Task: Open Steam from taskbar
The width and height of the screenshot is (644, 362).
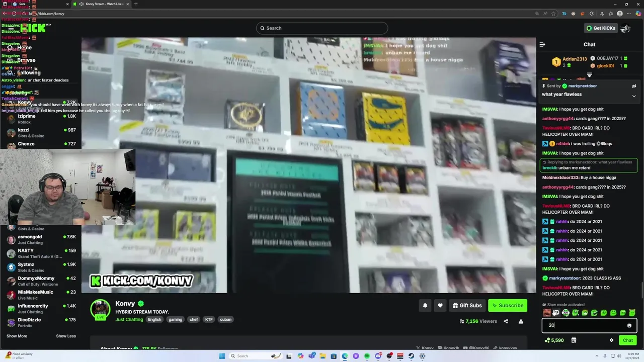Action: [x=411, y=356]
